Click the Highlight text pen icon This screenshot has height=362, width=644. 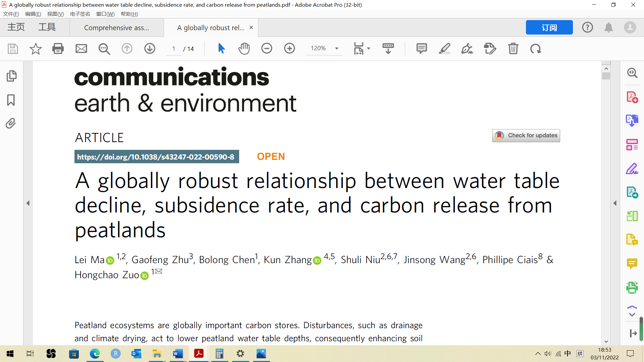point(444,49)
